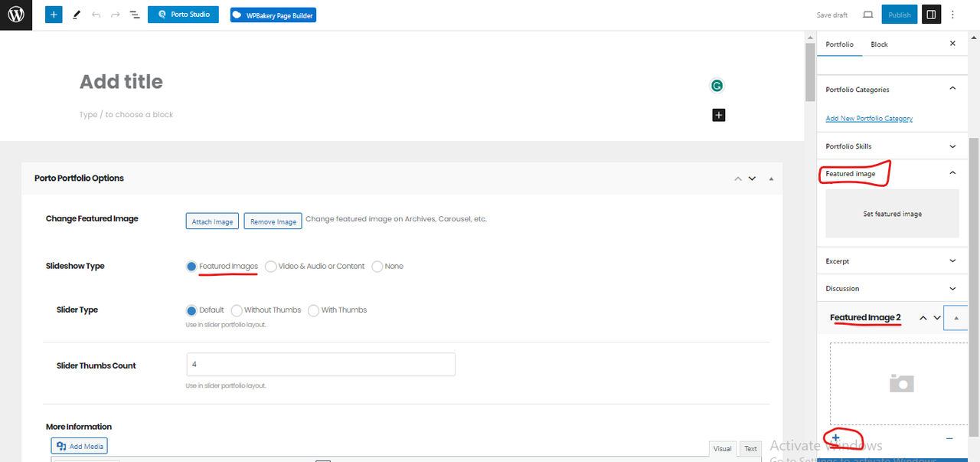This screenshot has width=980, height=462.
Task: Move Featured Image 2 panel up
Action: 923,318
